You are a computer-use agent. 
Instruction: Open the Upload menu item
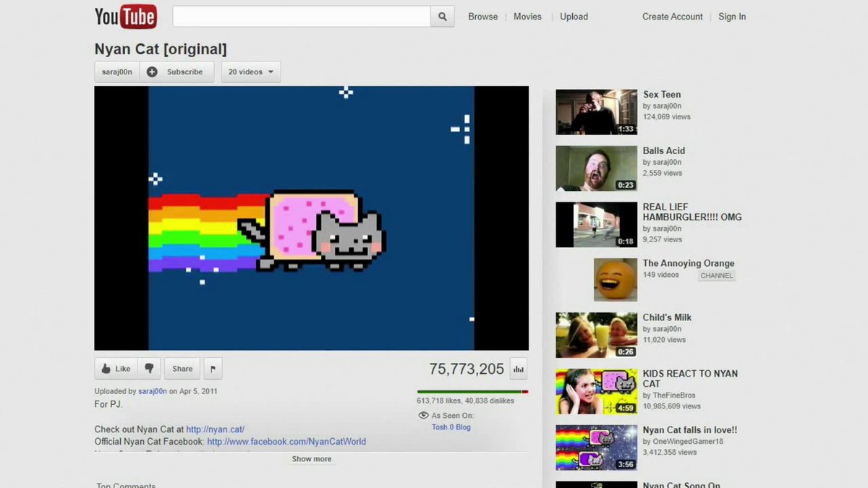pyautogui.click(x=574, y=17)
